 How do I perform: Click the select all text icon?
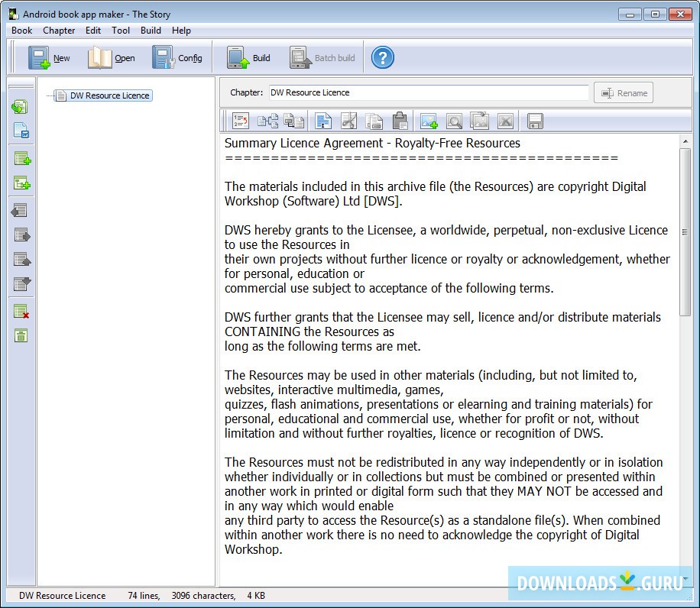point(323,121)
